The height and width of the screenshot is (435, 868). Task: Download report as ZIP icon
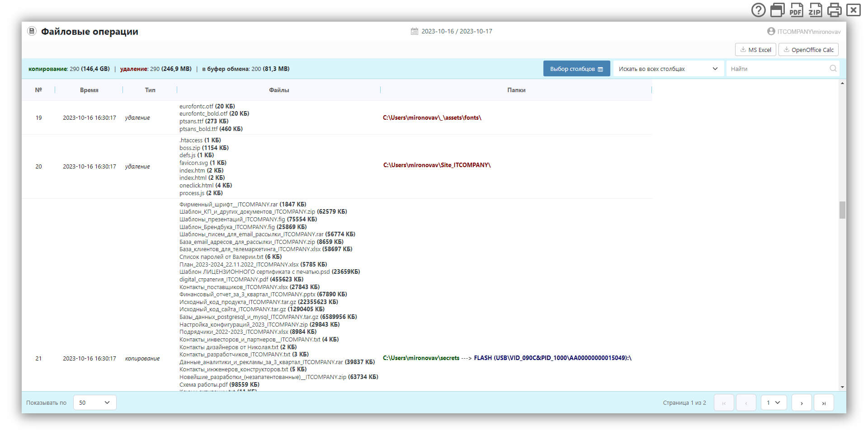(x=815, y=10)
